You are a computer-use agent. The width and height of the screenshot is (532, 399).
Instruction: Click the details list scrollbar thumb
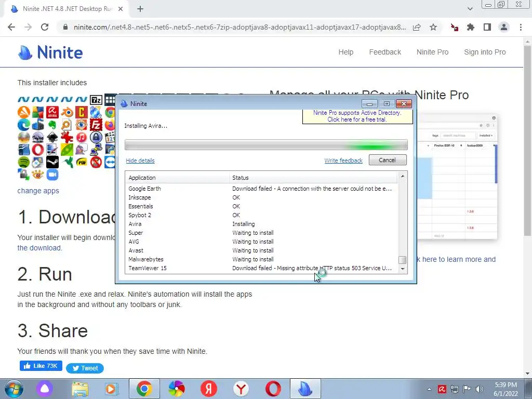403,260
